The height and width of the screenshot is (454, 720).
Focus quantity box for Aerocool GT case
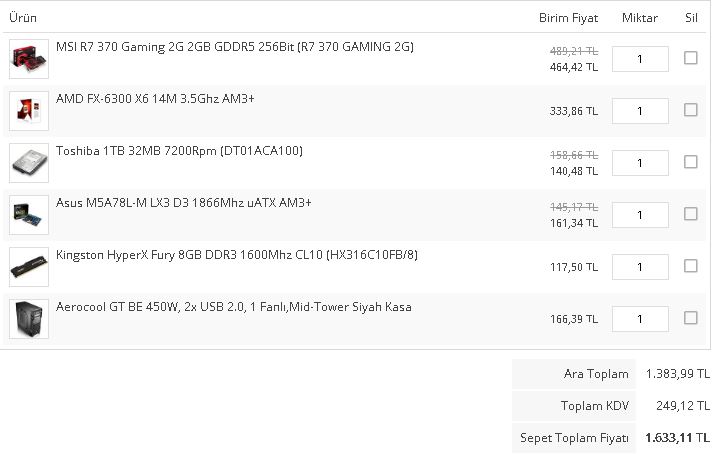click(640, 319)
